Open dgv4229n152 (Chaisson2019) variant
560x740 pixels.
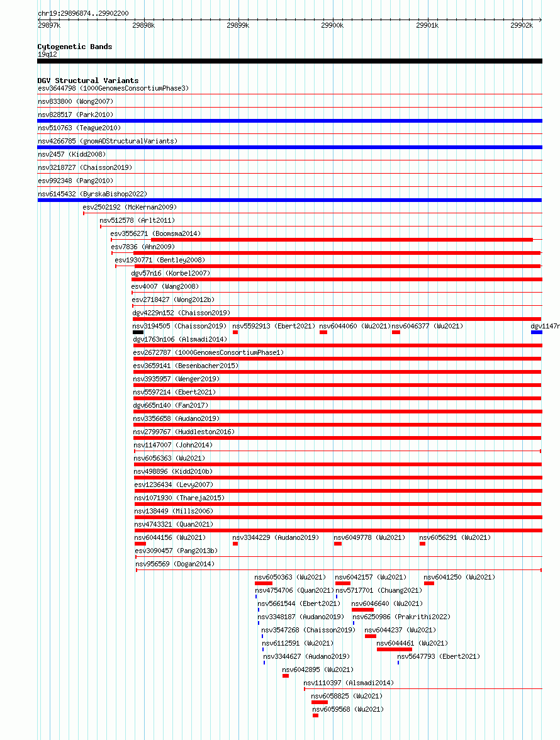181,313
